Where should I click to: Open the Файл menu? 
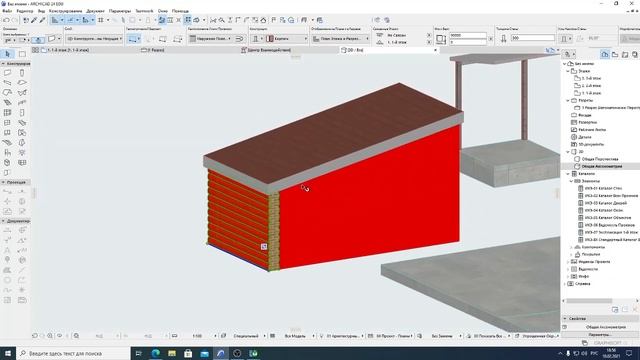[x=7, y=11]
